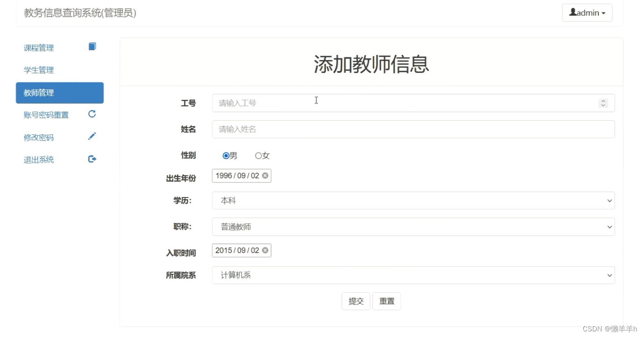This screenshot has width=644, height=337.
Task: Focus the 工号 input field
Action: pos(413,103)
